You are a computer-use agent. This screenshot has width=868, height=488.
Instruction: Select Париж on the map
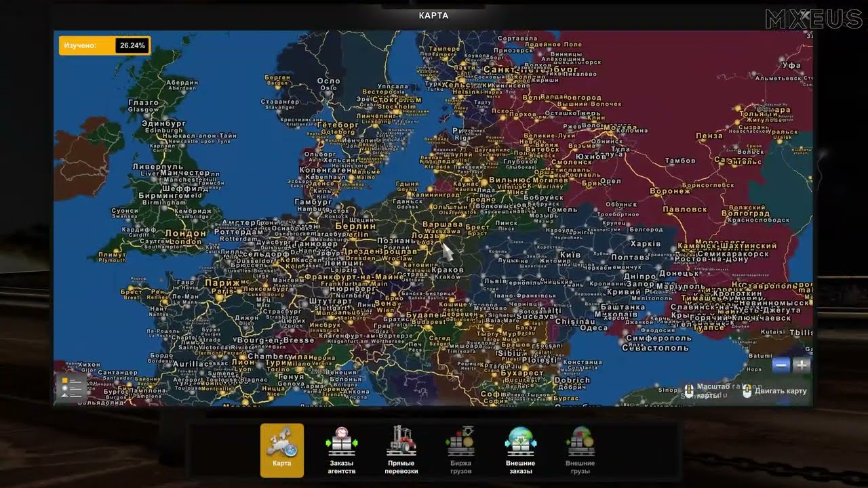222,283
